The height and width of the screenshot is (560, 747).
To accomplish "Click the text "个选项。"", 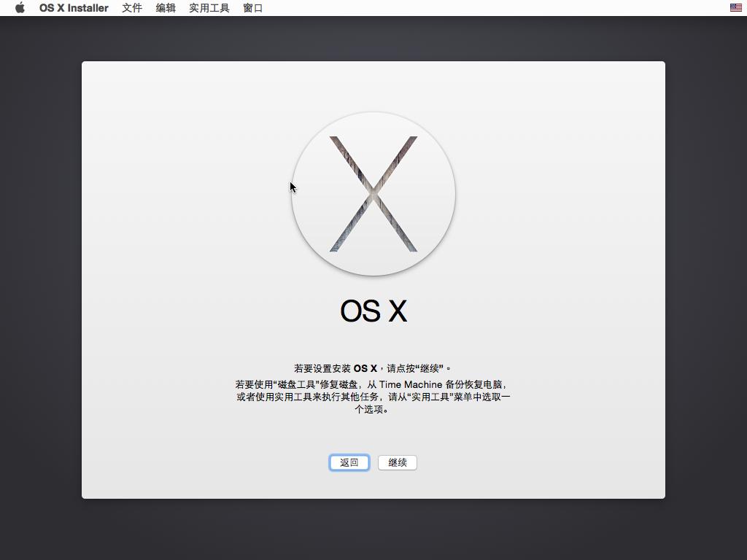I will coord(373,409).
